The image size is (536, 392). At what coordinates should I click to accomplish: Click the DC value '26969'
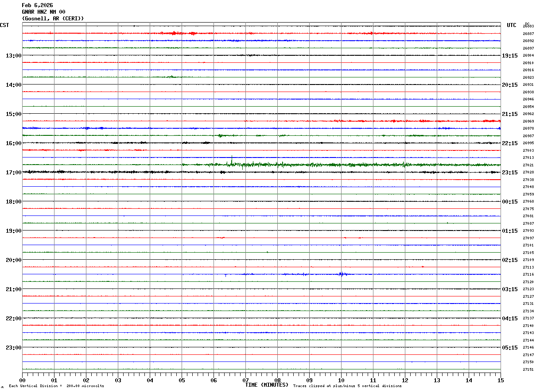click(x=528, y=121)
